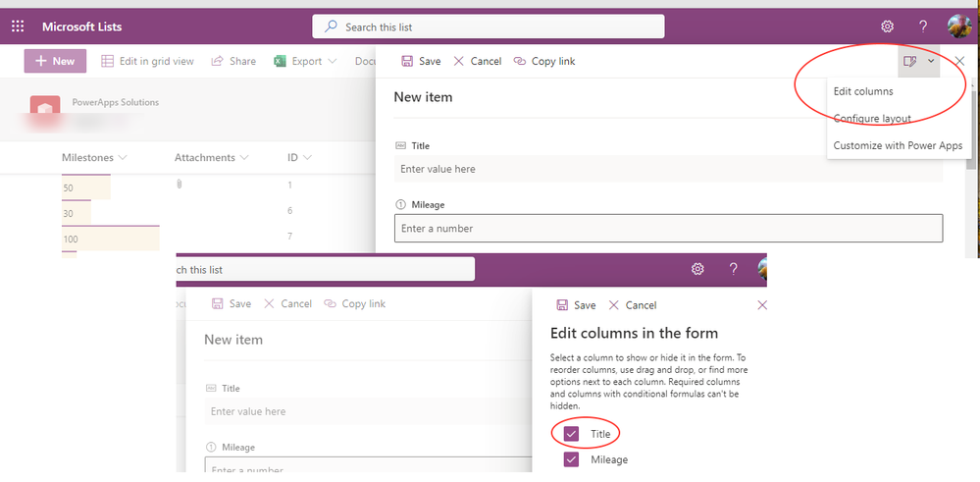This screenshot has width=980, height=482.
Task: Click Export to Excel button
Action: 299,61
